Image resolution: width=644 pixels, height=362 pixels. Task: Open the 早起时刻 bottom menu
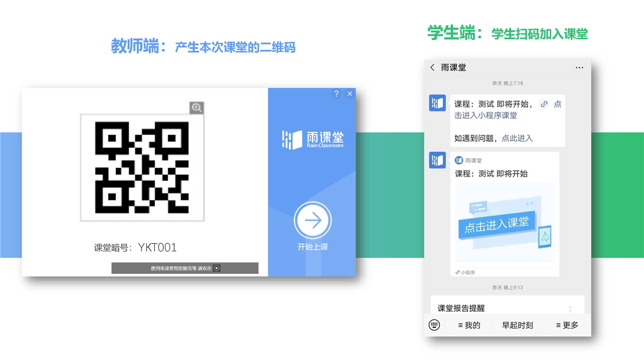pos(517,325)
